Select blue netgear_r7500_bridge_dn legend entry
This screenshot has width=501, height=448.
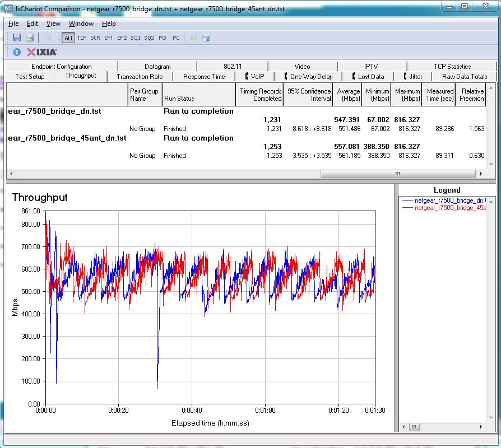pos(444,200)
